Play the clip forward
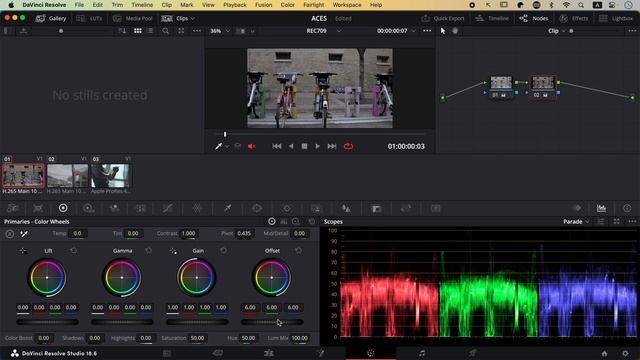The image size is (640, 360). tap(318, 146)
